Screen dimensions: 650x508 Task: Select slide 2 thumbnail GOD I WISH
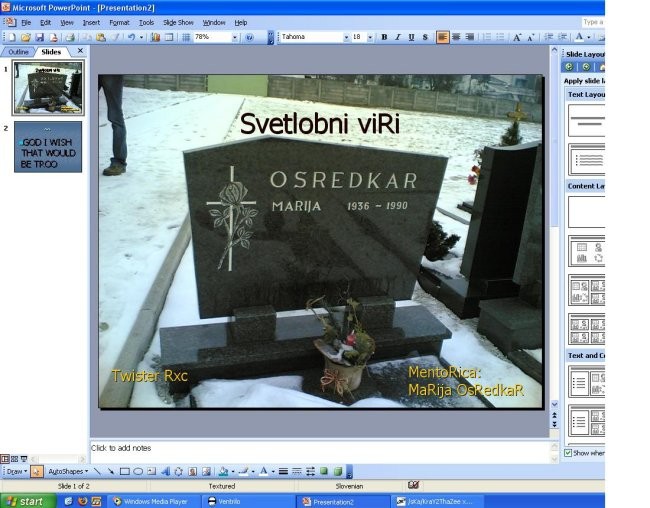(x=48, y=147)
